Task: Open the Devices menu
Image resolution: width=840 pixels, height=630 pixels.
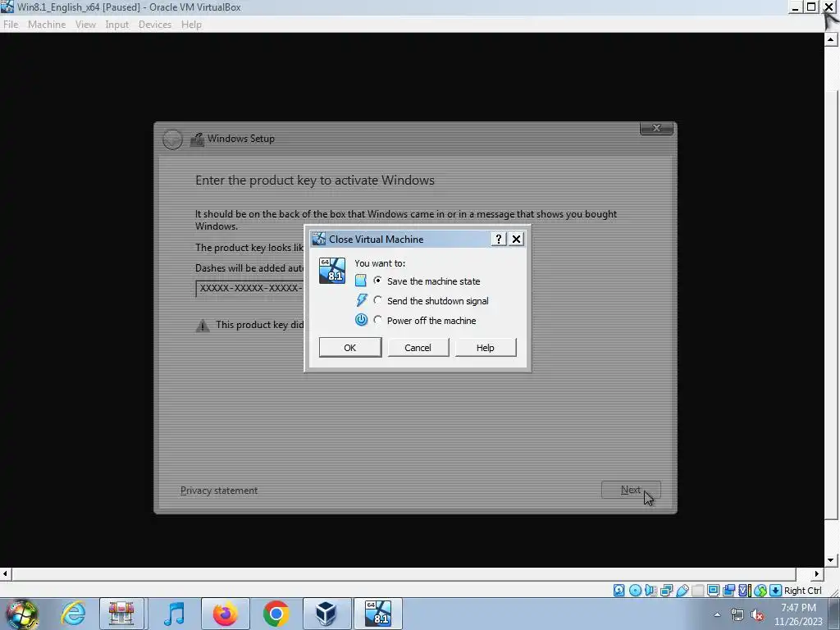Action: point(155,25)
